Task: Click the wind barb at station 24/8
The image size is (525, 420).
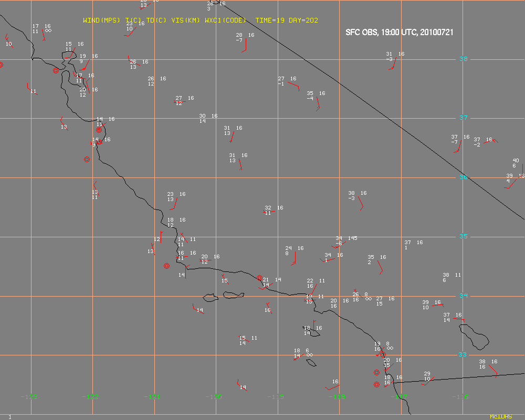Action: pyautogui.click(x=293, y=259)
